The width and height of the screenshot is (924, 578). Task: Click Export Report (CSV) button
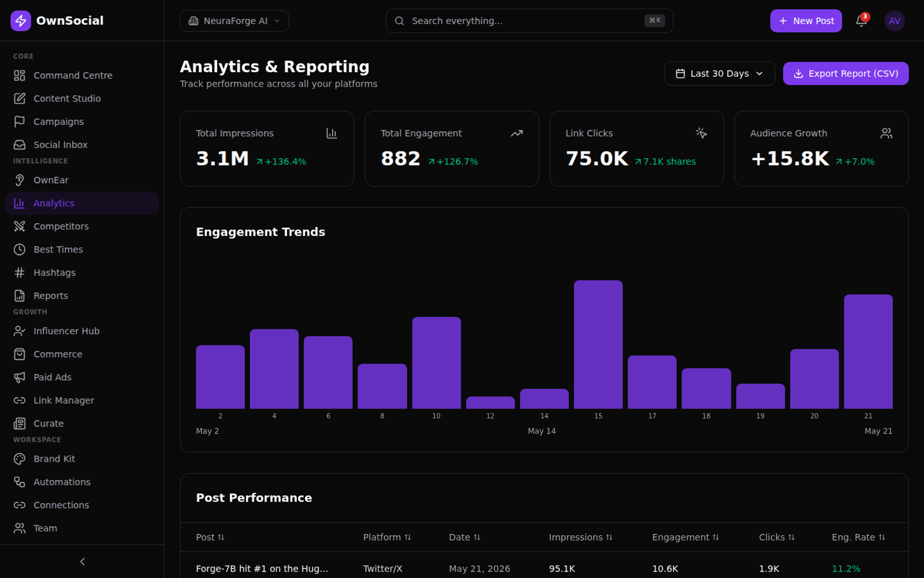(845, 73)
